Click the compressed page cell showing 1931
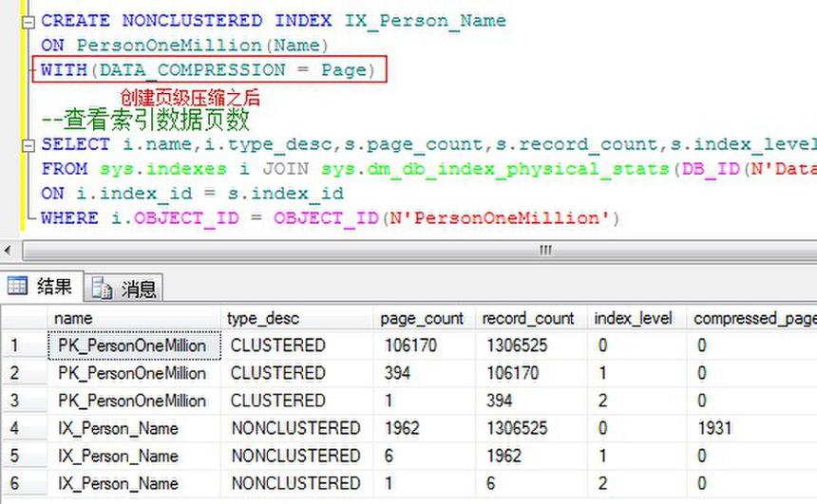Image resolution: width=817 pixels, height=504 pixels. [x=751, y=428]
